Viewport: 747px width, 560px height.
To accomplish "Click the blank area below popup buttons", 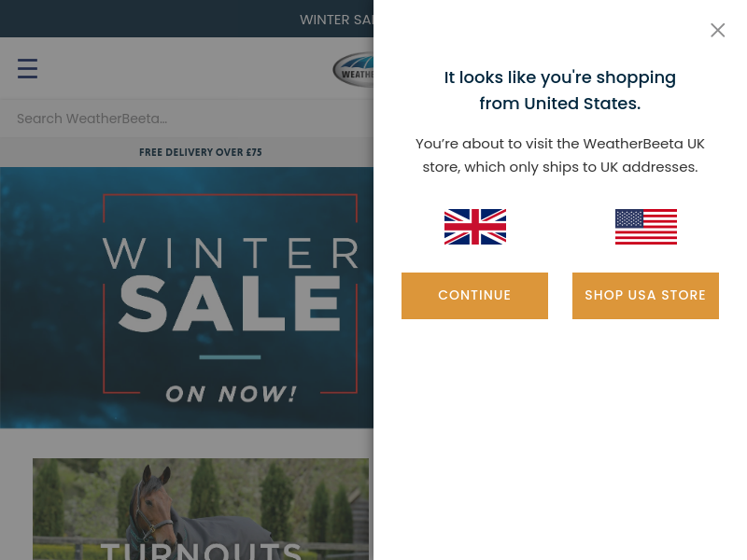I will pos(559,438).
